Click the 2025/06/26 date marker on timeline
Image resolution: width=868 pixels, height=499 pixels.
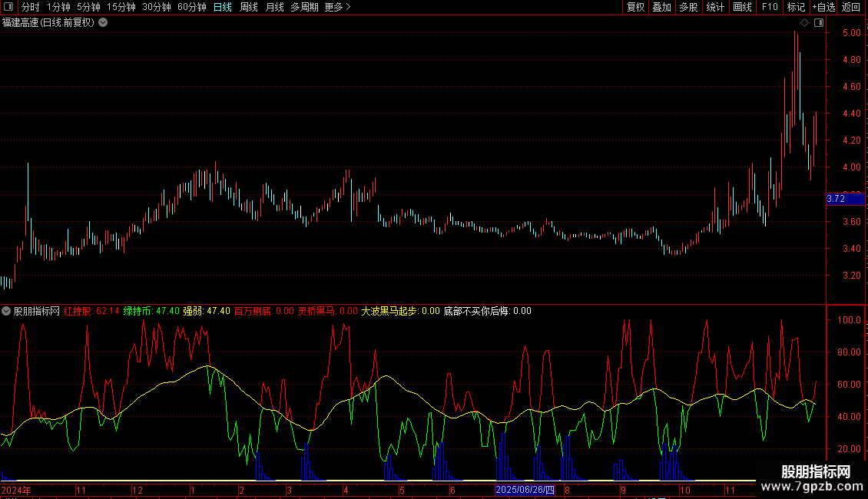coord(524,490)
